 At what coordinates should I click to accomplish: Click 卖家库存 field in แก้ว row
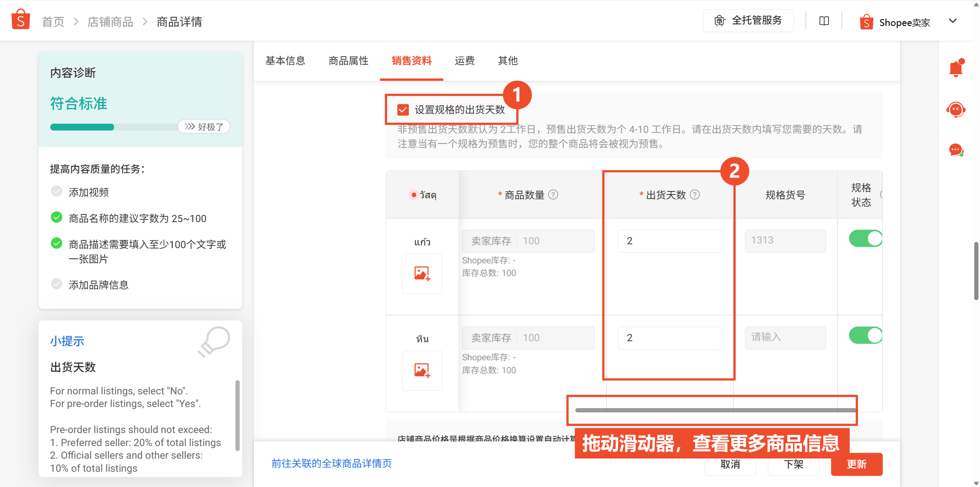point(528,241)
